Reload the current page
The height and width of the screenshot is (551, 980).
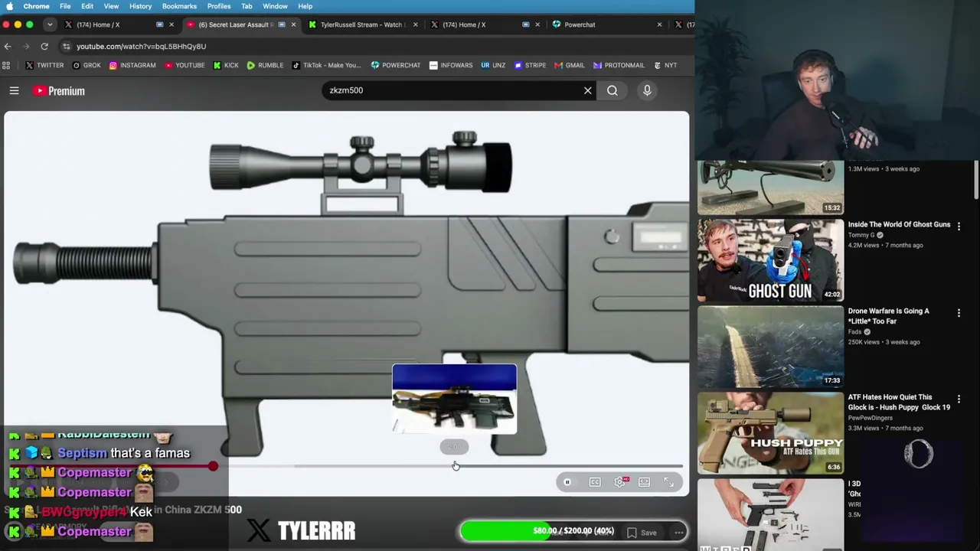click(44, 46)
